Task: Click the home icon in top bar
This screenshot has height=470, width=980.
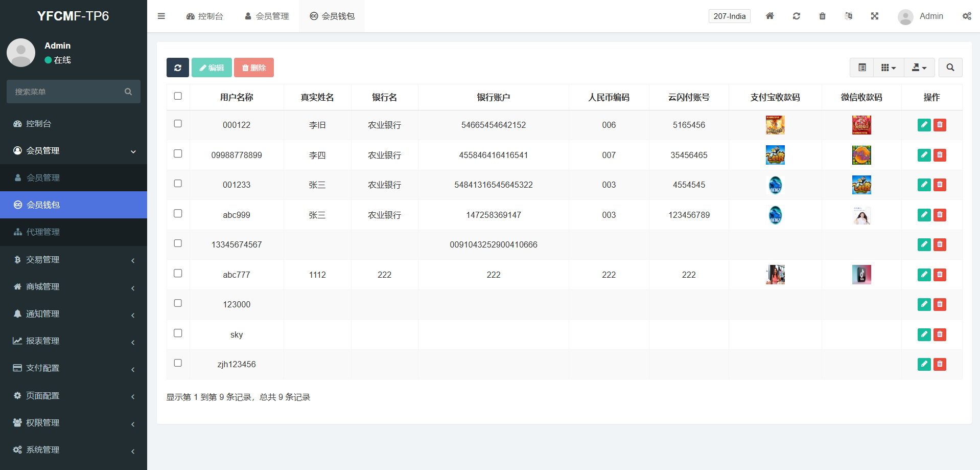Action: tap(769, 16)
